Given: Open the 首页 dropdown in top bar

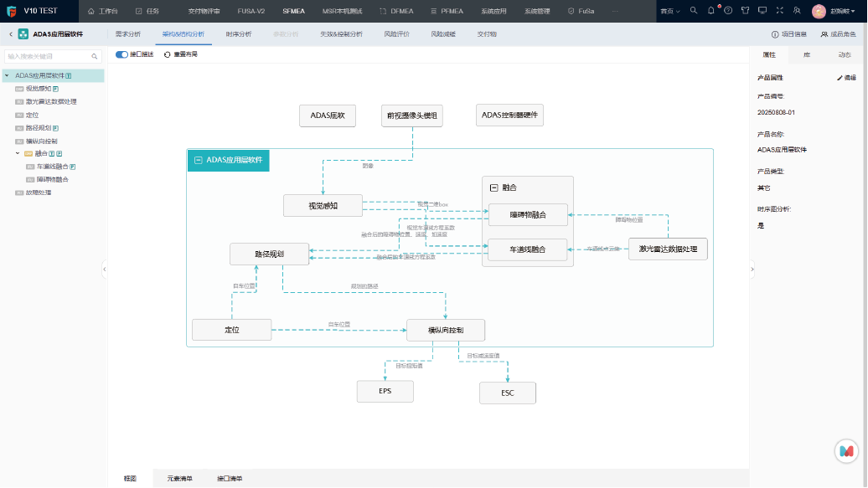Looking at the screenshot, I should click(x=669, y=11).
